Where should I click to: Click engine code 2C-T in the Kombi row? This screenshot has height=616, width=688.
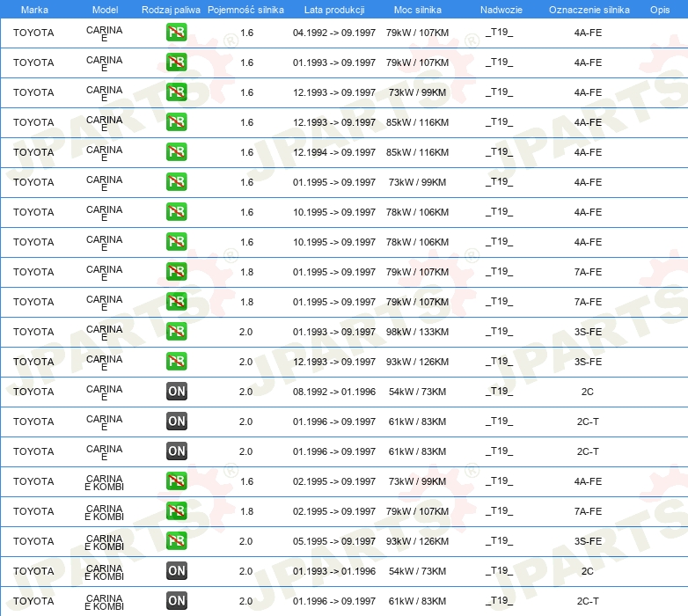point(588,601)
